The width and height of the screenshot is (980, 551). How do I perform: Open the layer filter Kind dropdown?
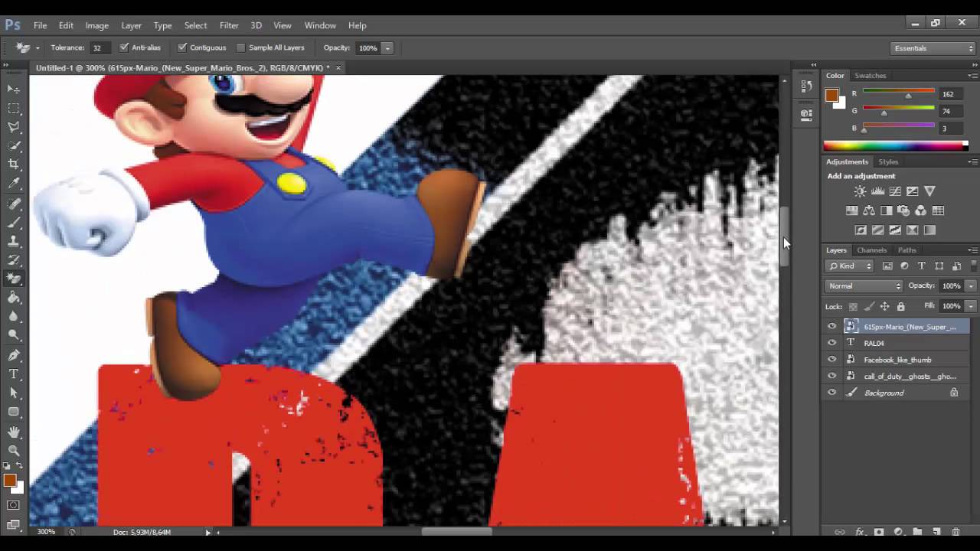pos(850,266)
